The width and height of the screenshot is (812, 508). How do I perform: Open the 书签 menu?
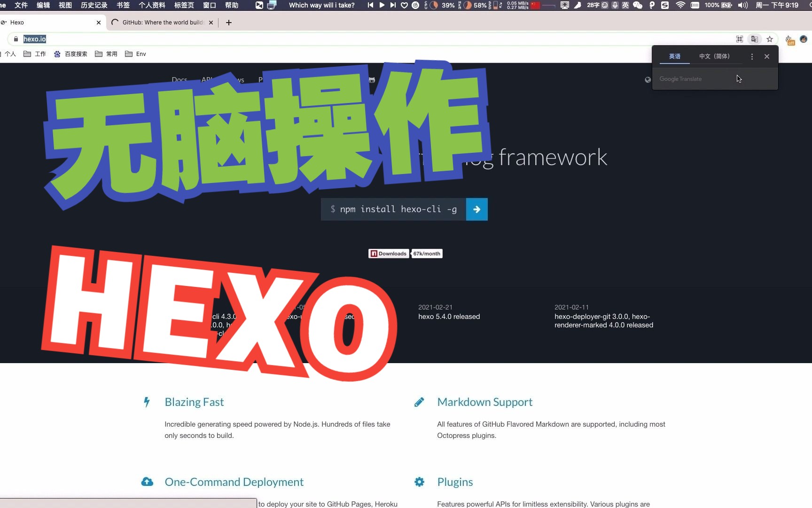pos(123,5)
